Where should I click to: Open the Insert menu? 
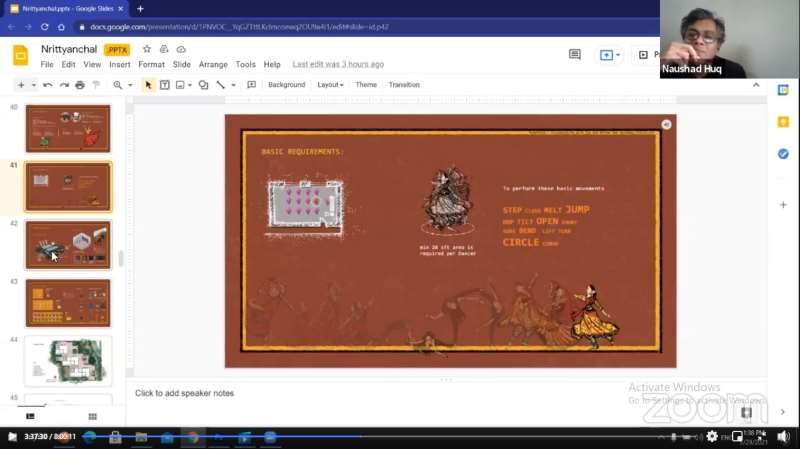coord(120,64)
